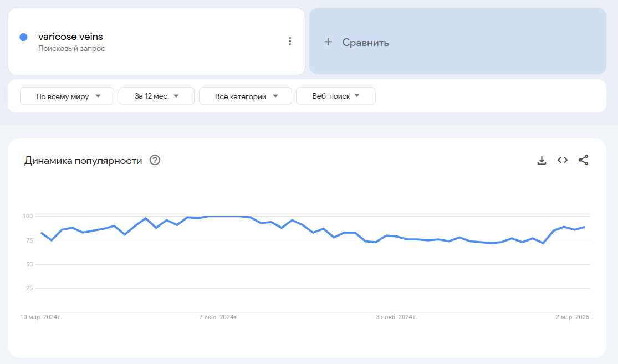Click the Поисковый запрос label
The width and height of the screenshot is (618, 364).
click(x=71, y=48)
